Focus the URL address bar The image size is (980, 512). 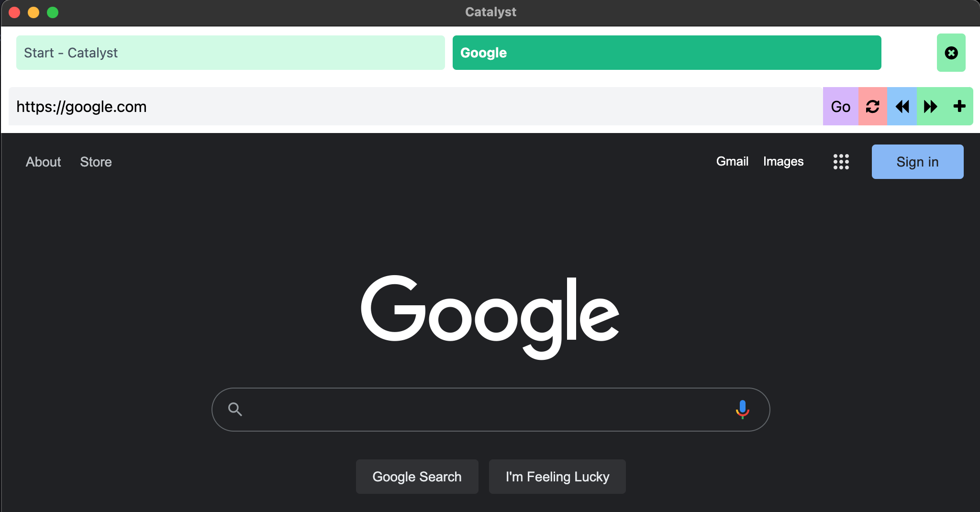[x=416, y=106]
